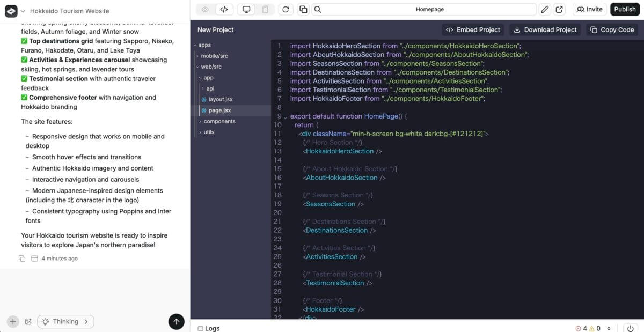Open the Logs panel tab
Screen dimensions: 644x332
tap(209, 328)
